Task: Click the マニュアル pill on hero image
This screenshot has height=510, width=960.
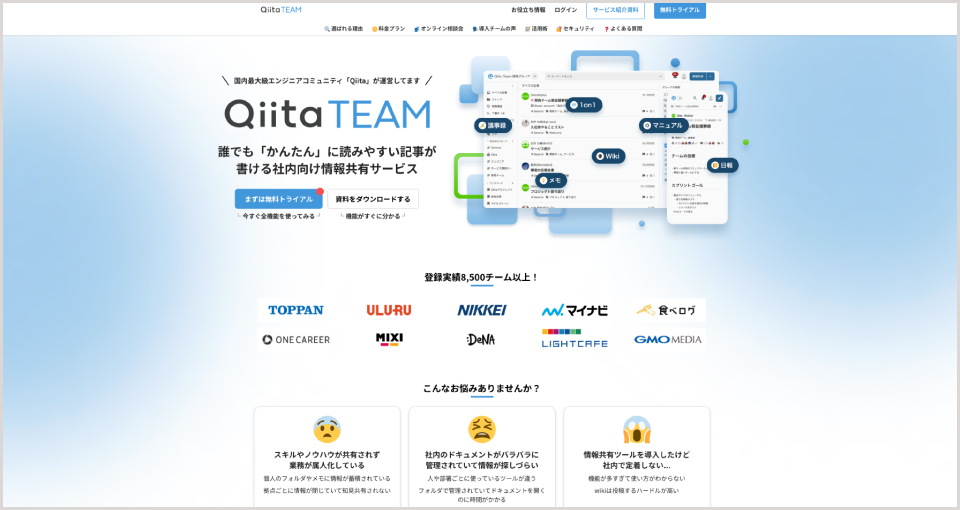Action: pyautogui.click(x=663, y=126)
